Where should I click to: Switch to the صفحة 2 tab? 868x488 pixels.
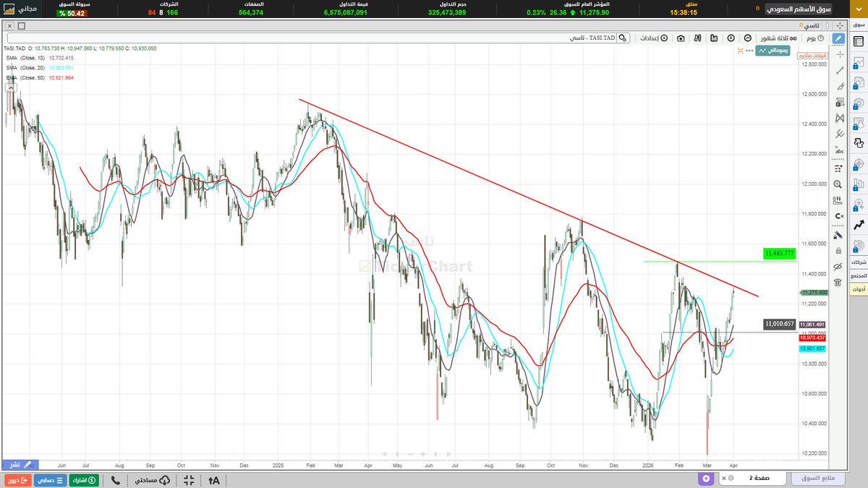(752, 479)
